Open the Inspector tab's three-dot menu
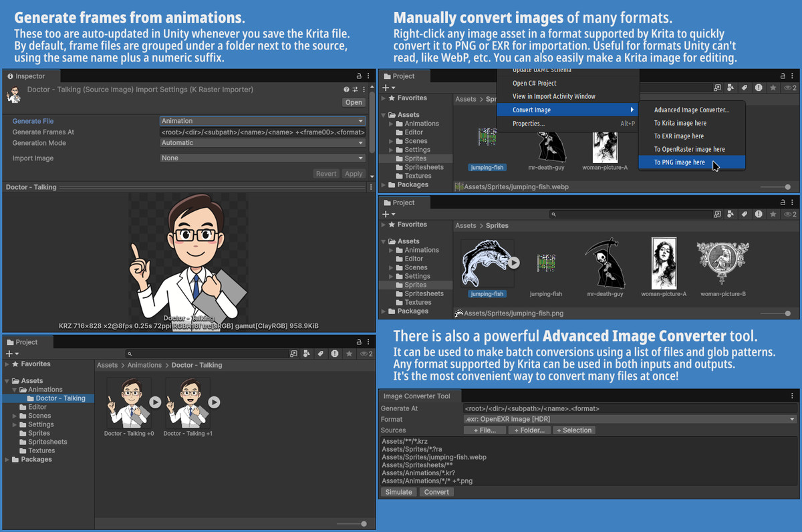The width and height of the screenshot is (802, 532). 368,76
